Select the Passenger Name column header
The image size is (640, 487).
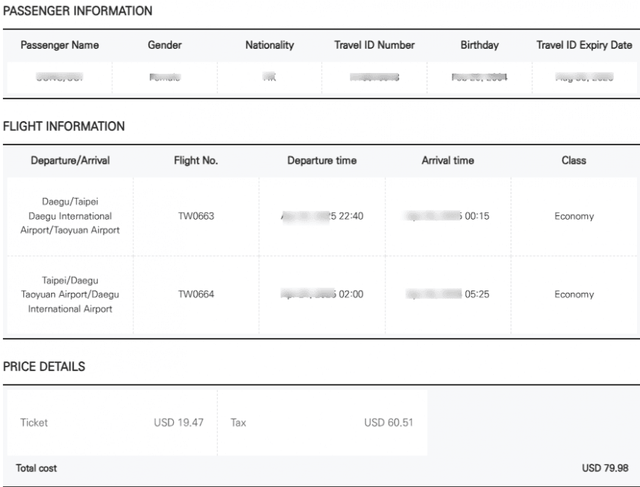click(60, 45)
